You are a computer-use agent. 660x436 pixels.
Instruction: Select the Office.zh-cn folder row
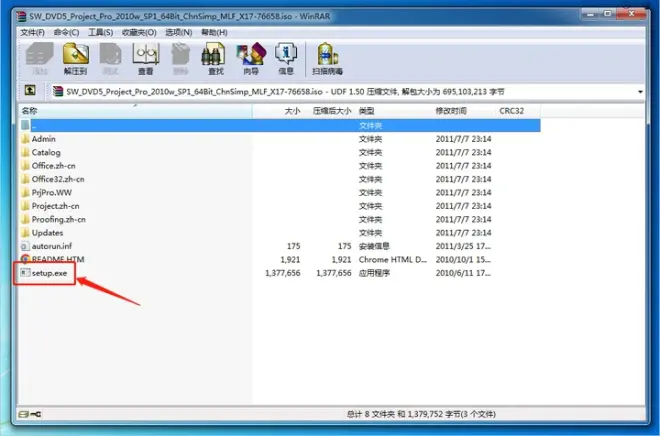click(x=280, y=166)
